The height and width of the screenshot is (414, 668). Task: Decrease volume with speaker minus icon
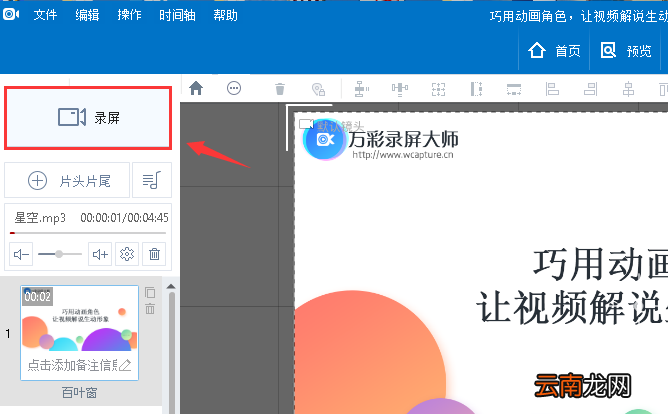coord(21,254)
